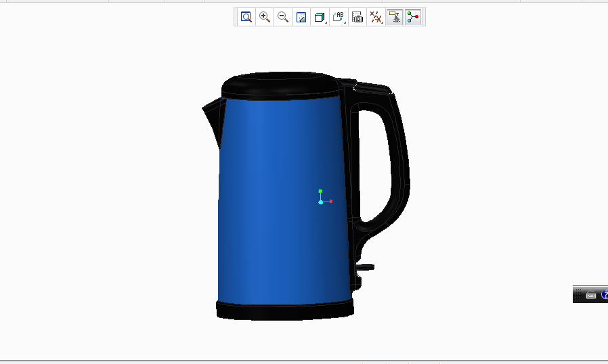Screen dimensions: 608x364
Task: Click the language bar grip handle
Action: pos(578,294)
